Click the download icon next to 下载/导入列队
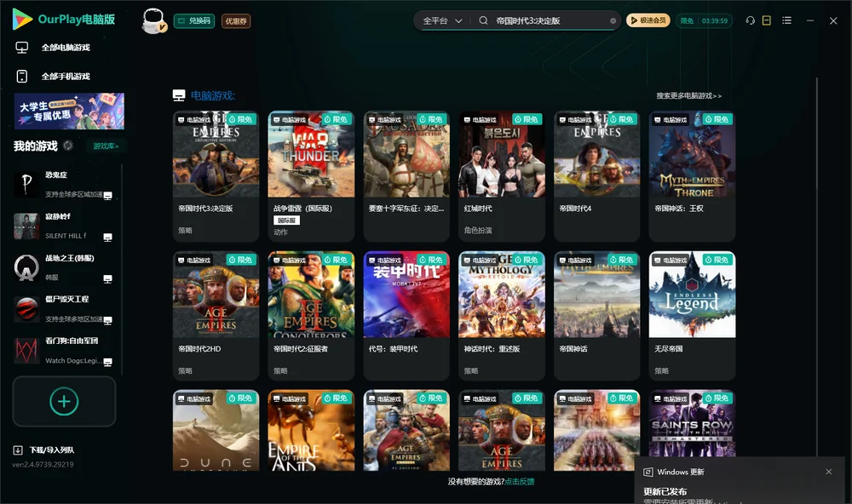Image resolution: width=852 pixels, height=504 pixels. (x=17, y=450)
